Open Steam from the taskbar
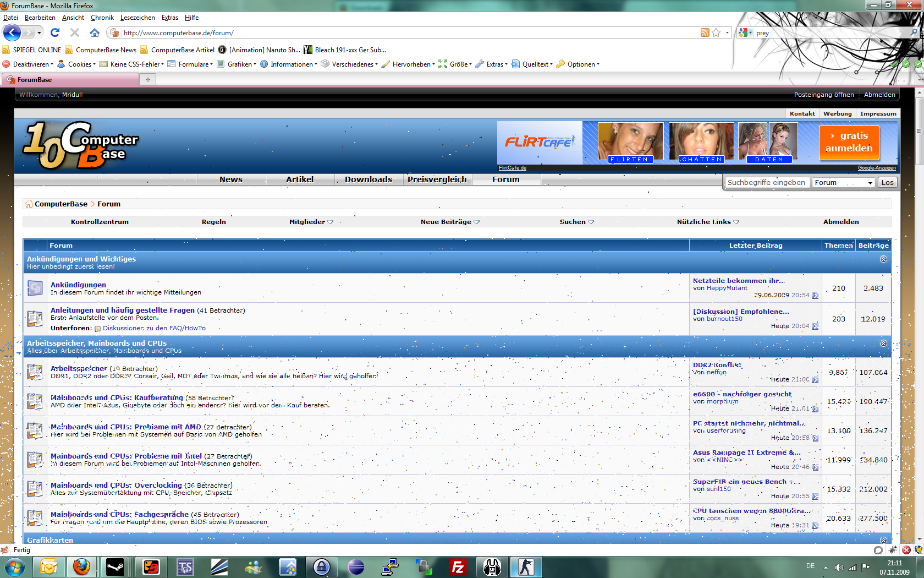The image size is (924, 578). click(x=116, y=567)
